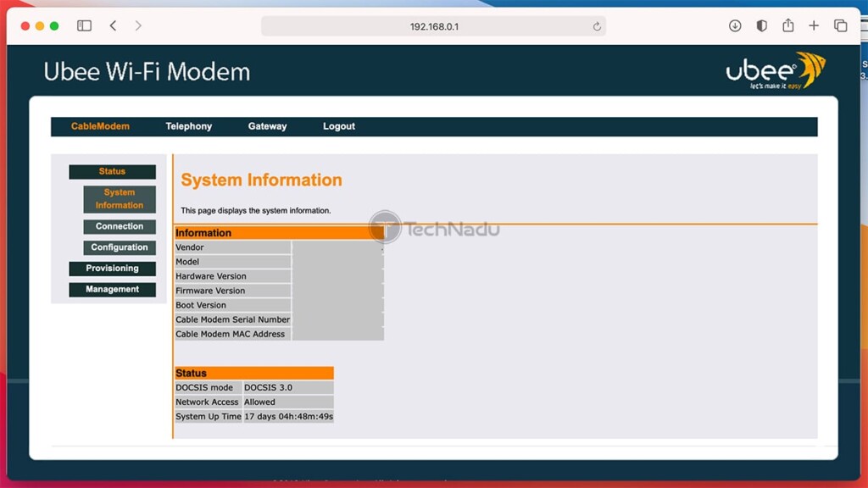Click the Ubee logo
Image resolution: width=868 pixels, height=488 pixels.
pyautogui.click(x=776, y=71)
